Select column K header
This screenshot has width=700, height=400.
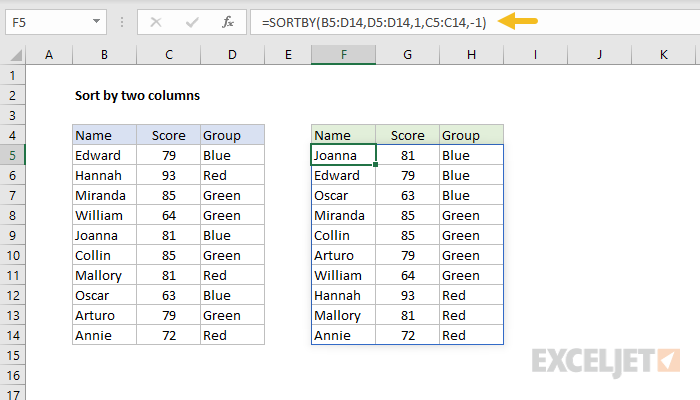(664, 54)
